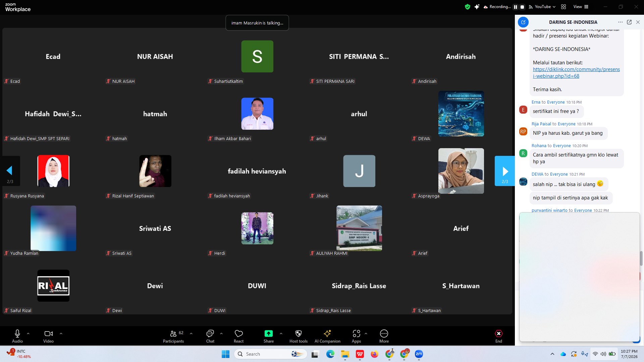Click the green Share screen icon
This screenshot has width=644, height=362.
click(269, 334)
